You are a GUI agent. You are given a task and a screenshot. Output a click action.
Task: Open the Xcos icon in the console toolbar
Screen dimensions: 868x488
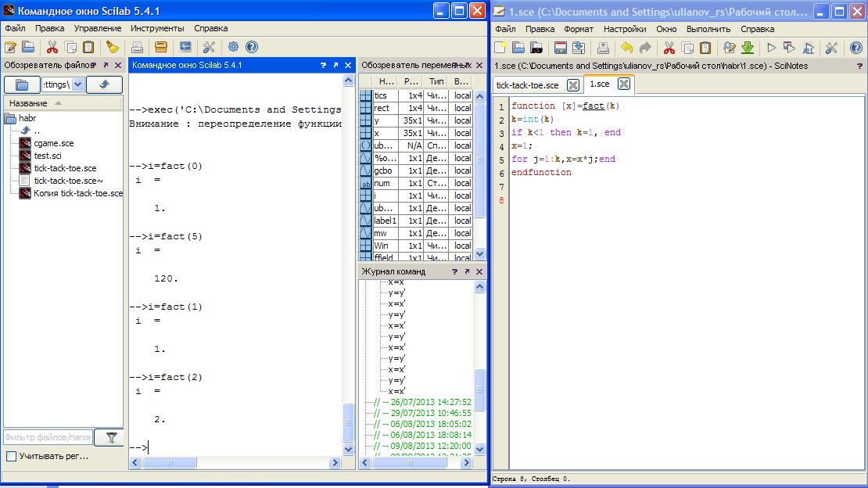pos(185,47)
